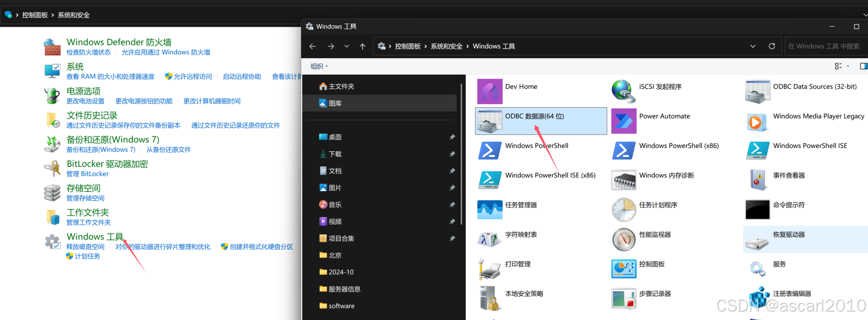The width and height of the screenshot is (868, 320).
Task: Open ODBC Data Sources (32-bit) icon
Action: (757, 91)
